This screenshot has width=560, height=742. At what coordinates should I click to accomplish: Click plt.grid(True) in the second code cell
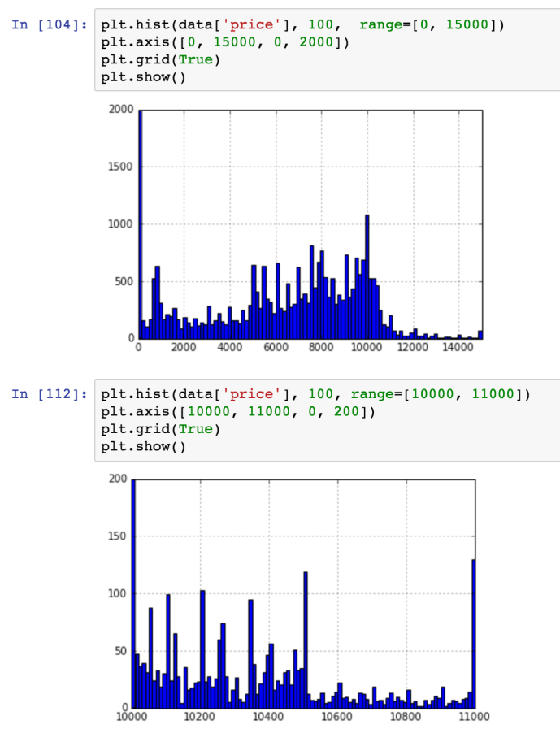pos(160,429)
